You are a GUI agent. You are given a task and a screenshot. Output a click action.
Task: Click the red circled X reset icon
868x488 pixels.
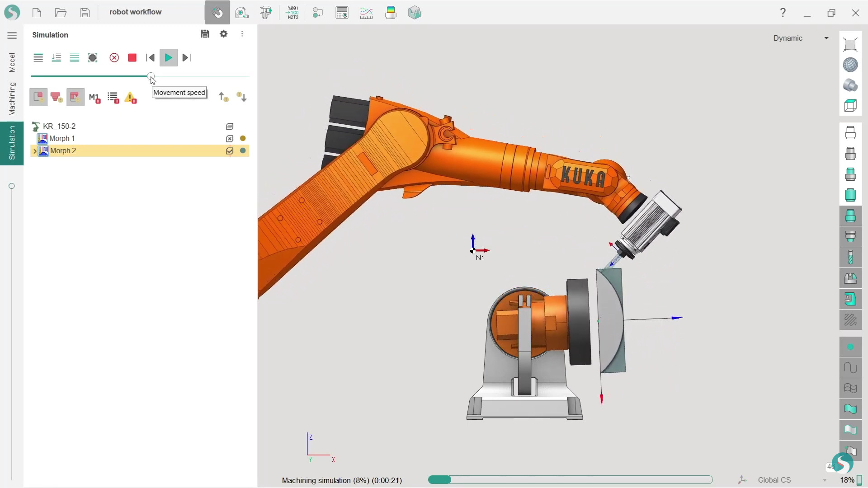[114, 58]
